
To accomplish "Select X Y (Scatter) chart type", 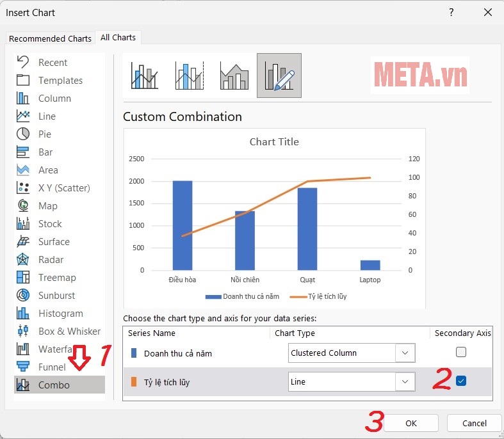I will coord(63,188).
